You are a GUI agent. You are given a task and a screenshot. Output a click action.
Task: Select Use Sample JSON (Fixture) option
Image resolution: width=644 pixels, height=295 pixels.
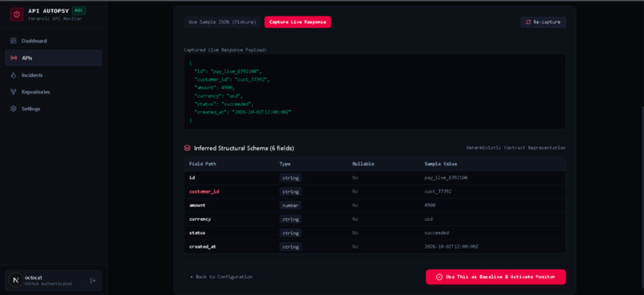point(222,22)
